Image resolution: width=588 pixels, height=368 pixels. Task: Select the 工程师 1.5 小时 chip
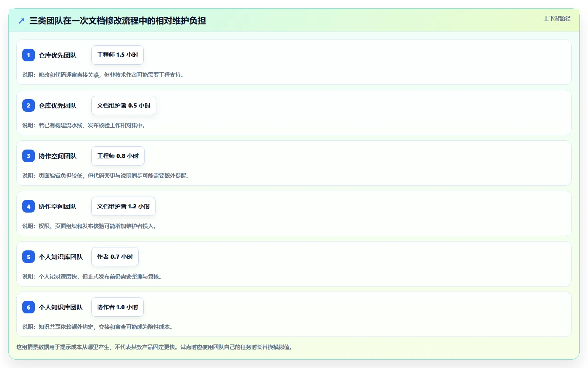[118, 55]
